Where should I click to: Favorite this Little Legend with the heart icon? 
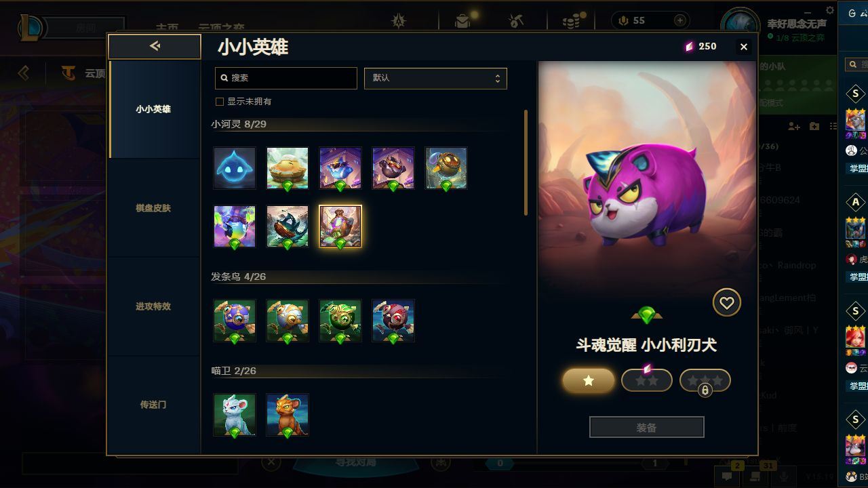[x=726, y=303]
